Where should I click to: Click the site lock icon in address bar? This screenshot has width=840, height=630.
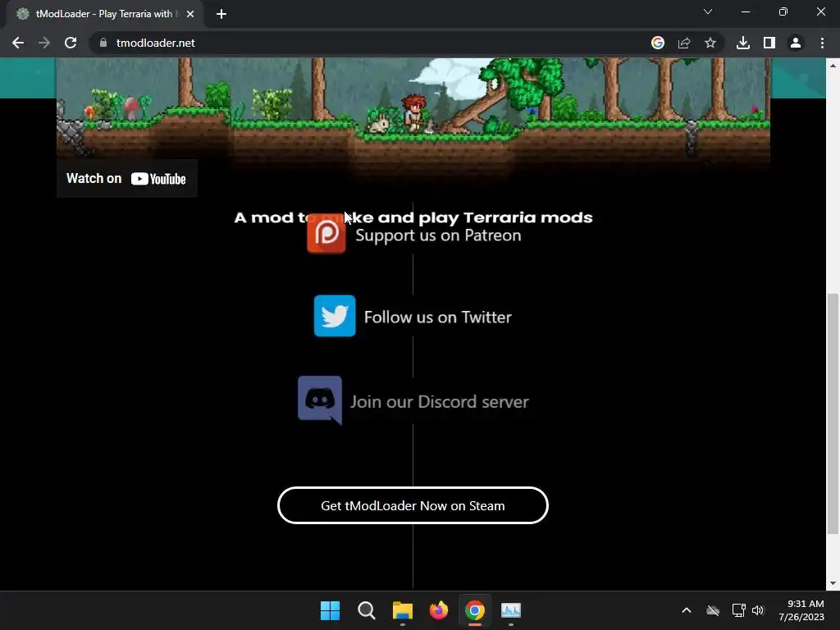103,43
